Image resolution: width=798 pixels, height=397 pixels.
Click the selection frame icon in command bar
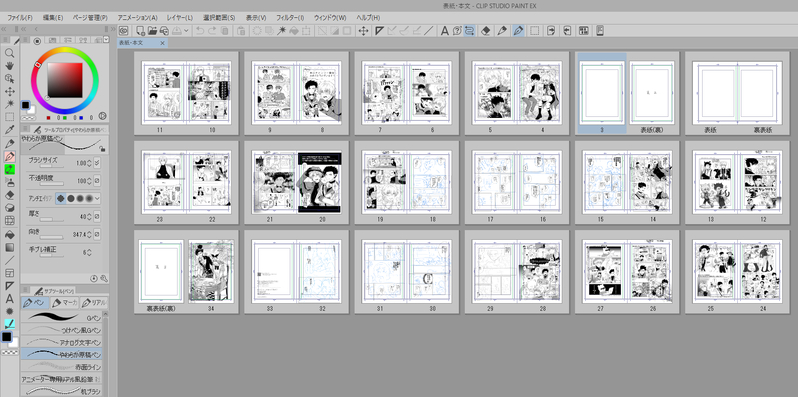[x=534, y=31]
